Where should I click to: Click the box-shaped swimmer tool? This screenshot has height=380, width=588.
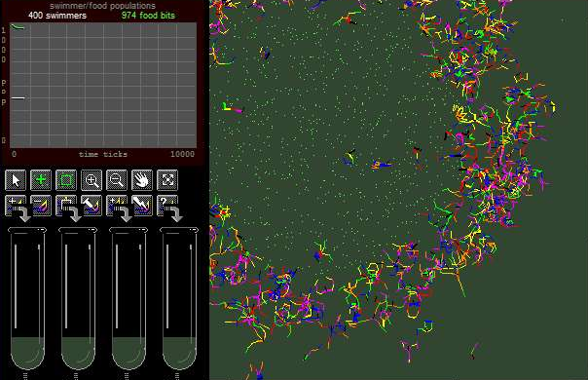[x=66, y=206]
